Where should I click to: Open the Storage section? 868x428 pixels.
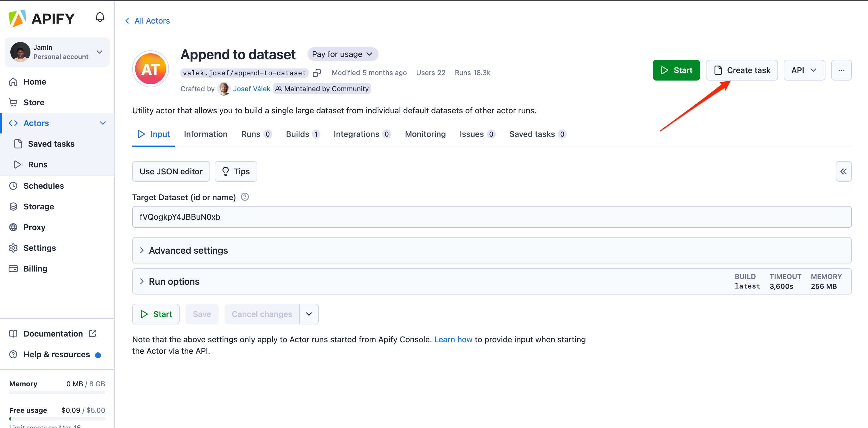(39, 207)
